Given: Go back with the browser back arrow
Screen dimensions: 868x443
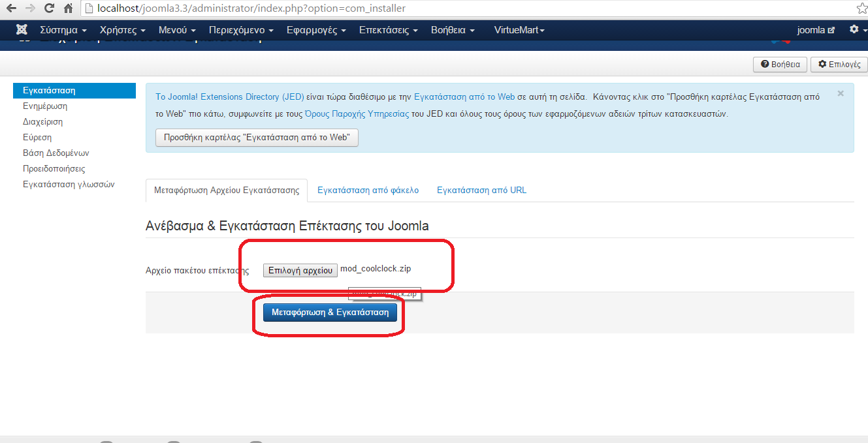Looking at the screenshot, I should pyautogui.click(x=11, y=9).
